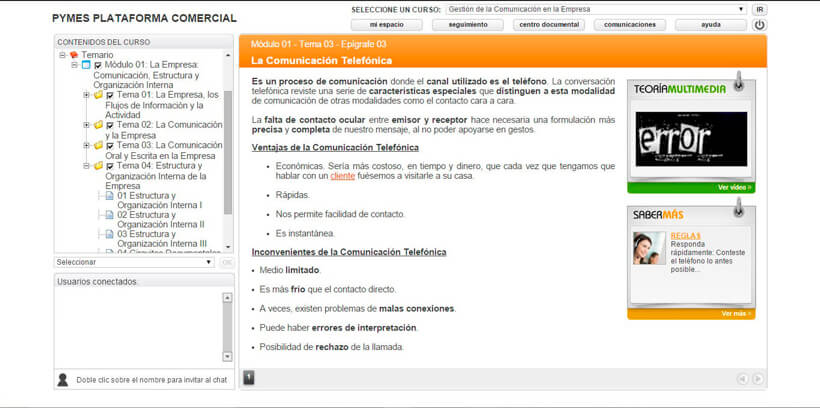Click page 1 tab at bottom
The width and height of the screenshot is (820, 408).
coord(249,378)
